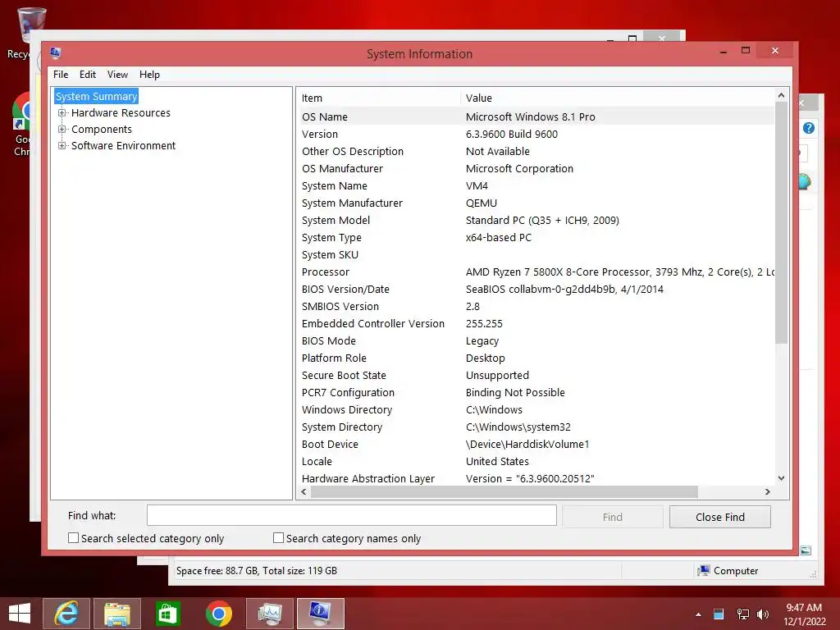Viewport: 840px width, 630px height.
Task: Select the Other OS Description row
Action: (536, 151)
